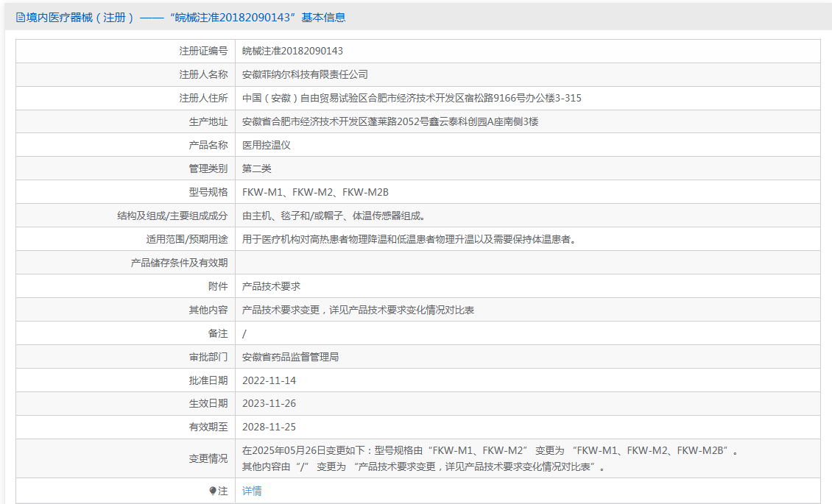Select the model specification FKW-M1、FKW-M2、FKW-M2B value
Viewport: 832px width, 504px height.
(x=315, y=192)
